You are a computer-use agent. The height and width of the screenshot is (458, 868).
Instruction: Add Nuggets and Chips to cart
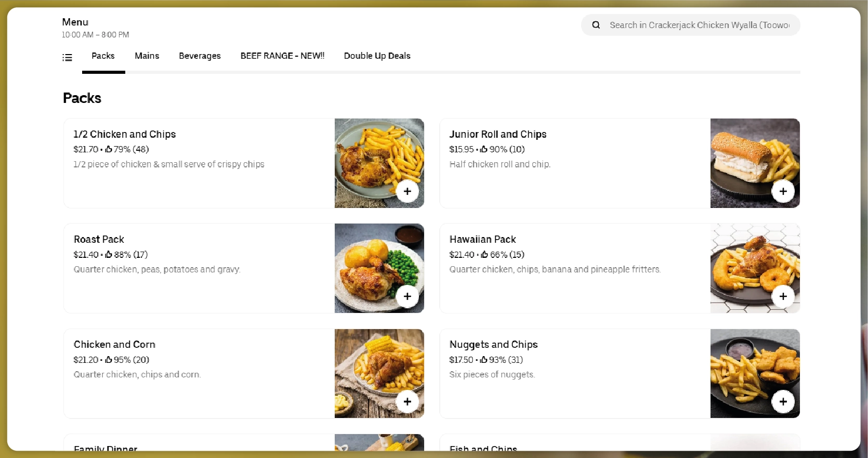(x=783, y=402)
